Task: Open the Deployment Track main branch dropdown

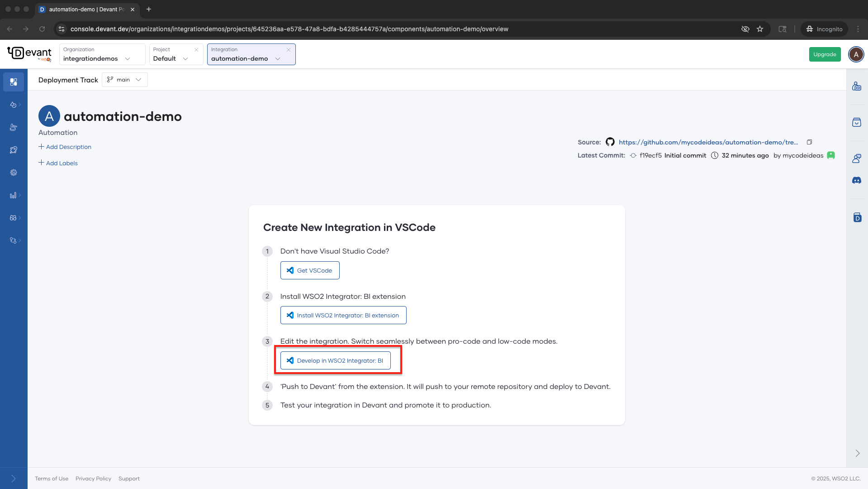Action: pos(125,80)
